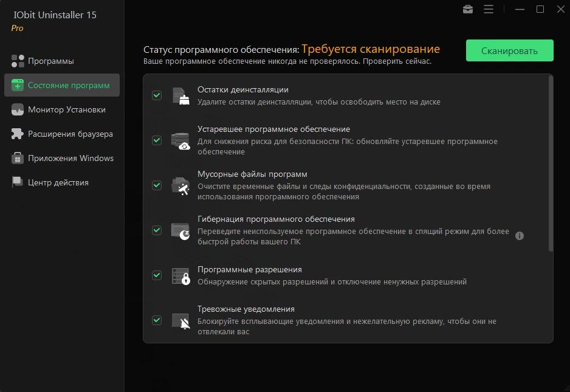Click the green Сканировать button
This screenshot has width=570, height=392.
click(x=510, y=50)
